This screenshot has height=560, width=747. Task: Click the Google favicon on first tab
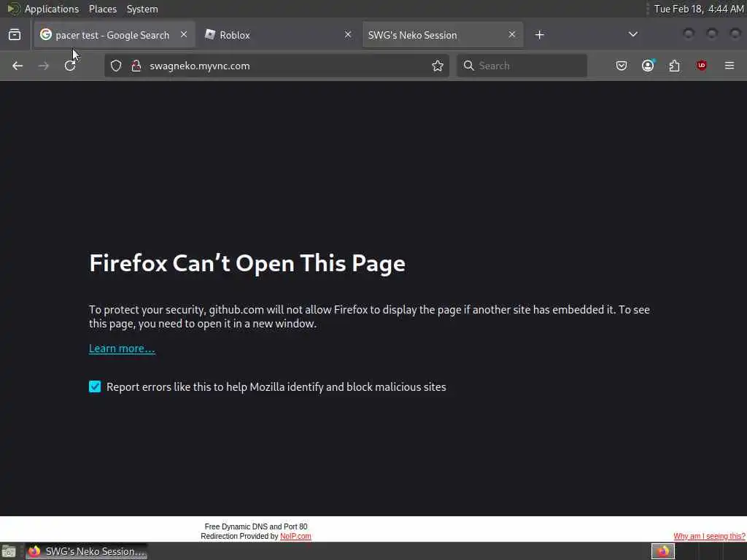tap(46, 34)
